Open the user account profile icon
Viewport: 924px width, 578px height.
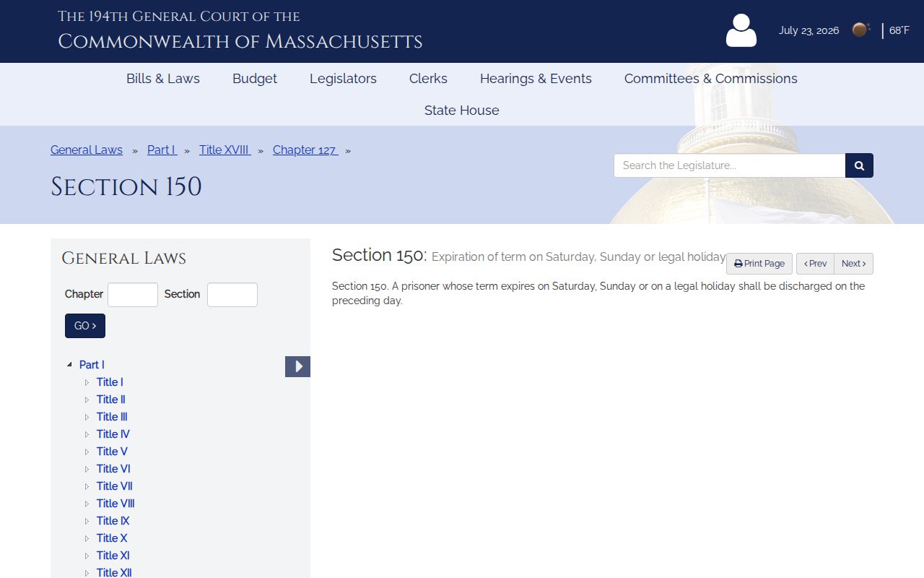[741, 30]
